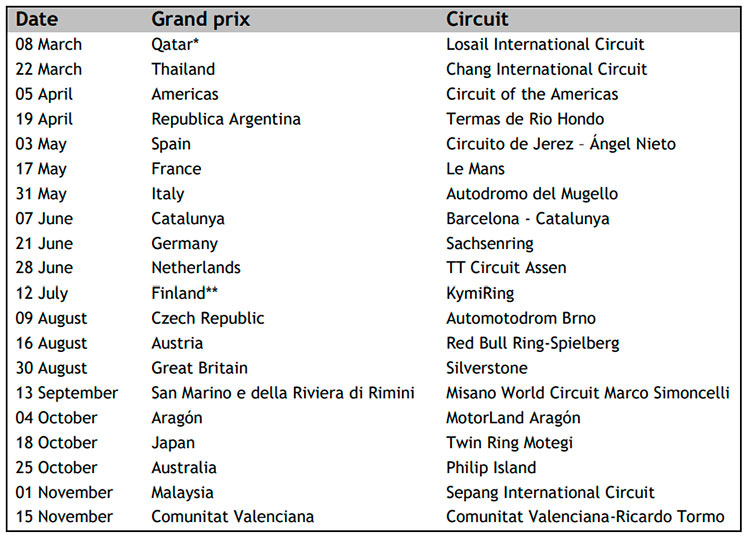
Task: Select Twin Ring Motegi circuit
Action: tap(509, 442)
